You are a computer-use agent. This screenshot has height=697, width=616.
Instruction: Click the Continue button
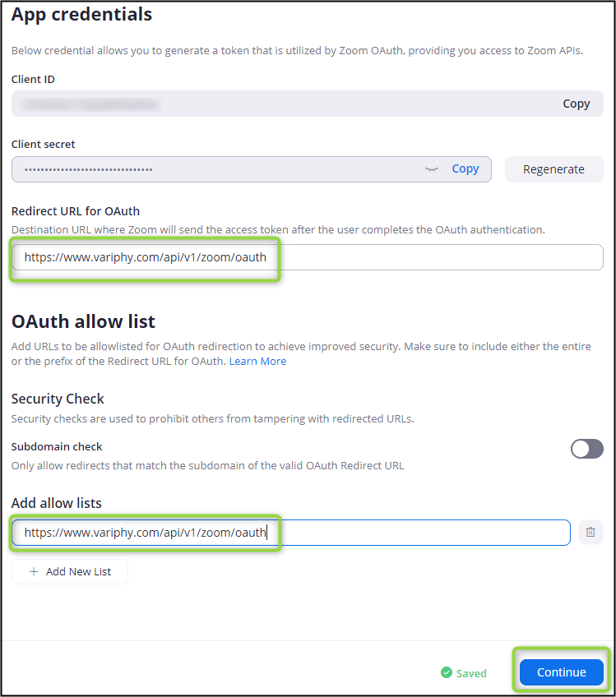tap(561, 672)
